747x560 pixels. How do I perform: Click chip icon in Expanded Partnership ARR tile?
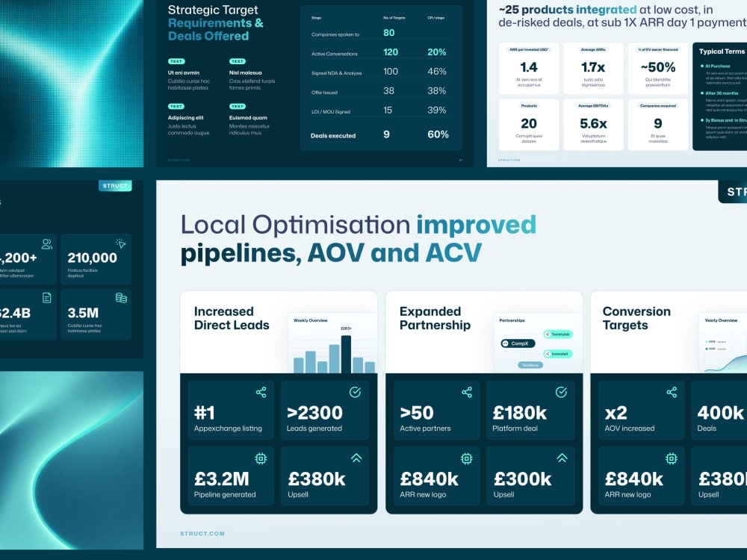pyautogui.click(x=466, y=458)
